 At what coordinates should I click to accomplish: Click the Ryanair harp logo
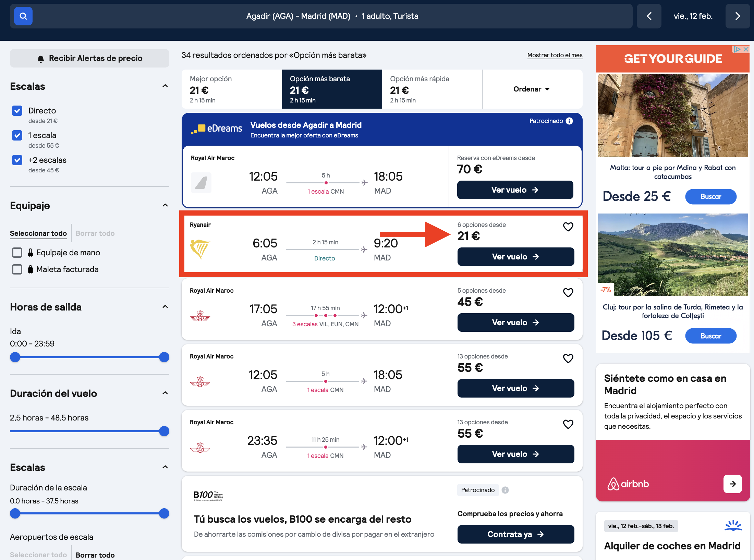pos(200,249)
